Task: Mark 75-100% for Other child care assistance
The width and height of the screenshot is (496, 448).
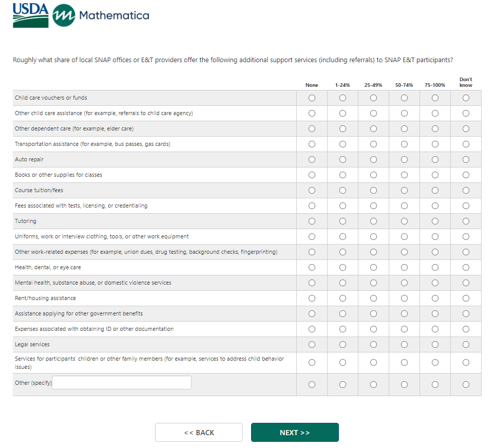Action: click(435, 114)
